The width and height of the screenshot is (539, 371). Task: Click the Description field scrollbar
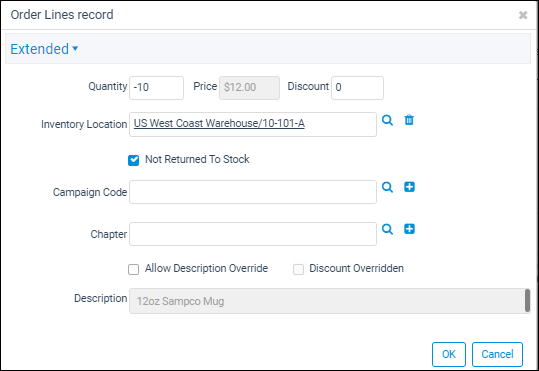pos(527,301)
